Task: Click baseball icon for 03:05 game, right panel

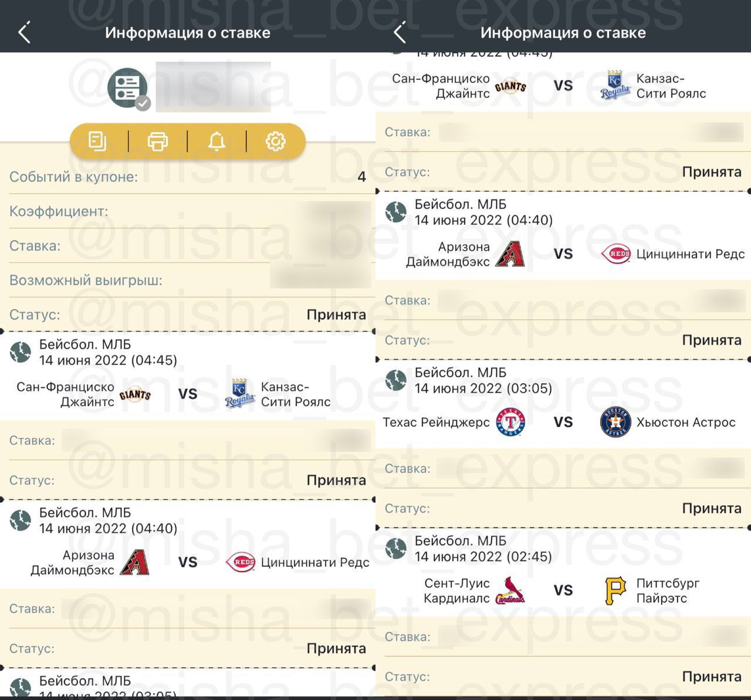Action: tap(396, 380)
